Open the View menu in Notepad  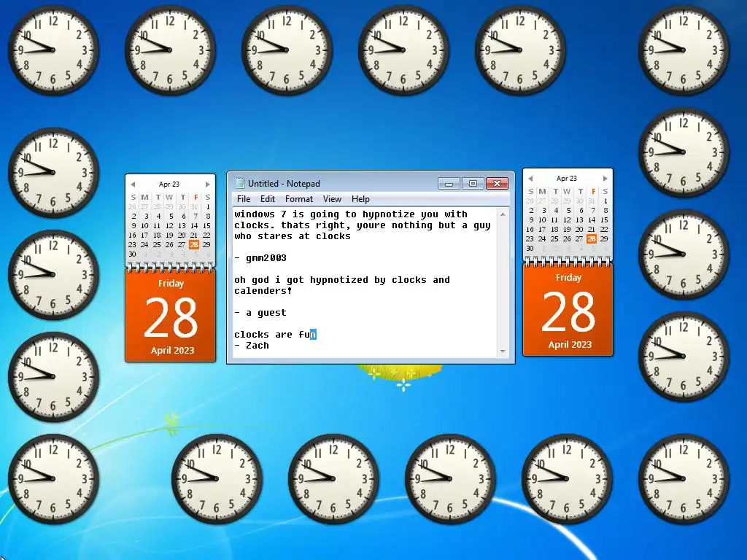332,199
